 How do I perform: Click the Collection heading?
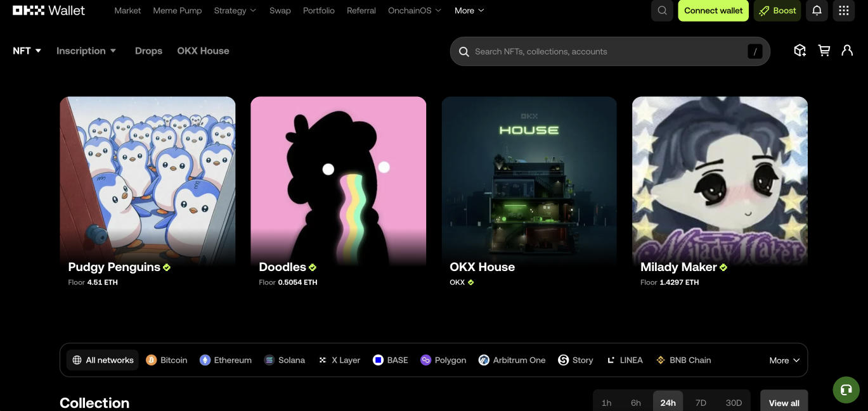(x=94, y=403)
